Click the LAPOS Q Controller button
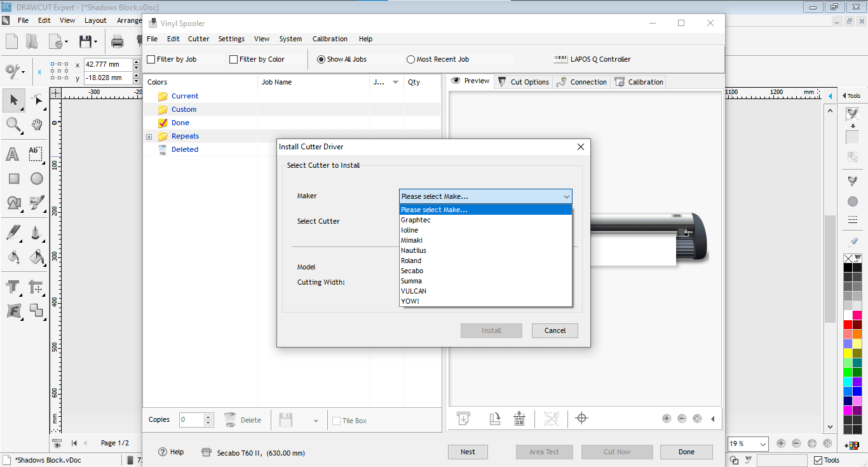Screen dimensions: 868x467 pyautogui.click(x=592, y=59)
